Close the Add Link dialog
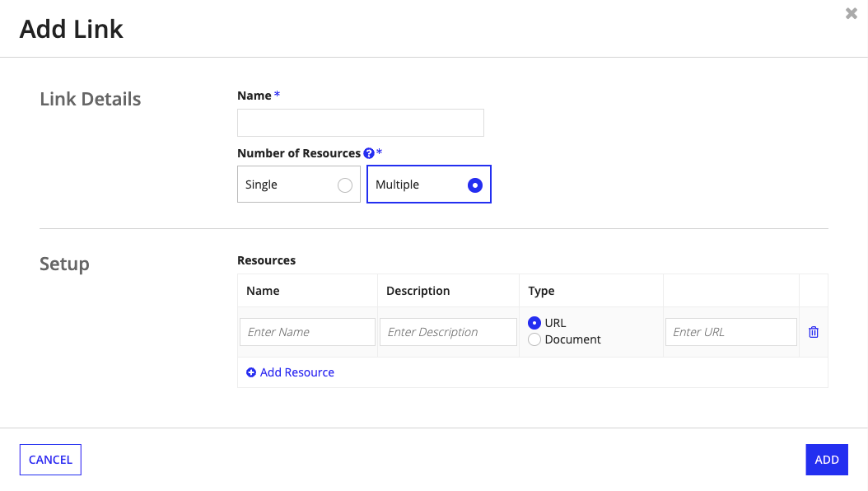The image size is (868, 491). (852, 13)
